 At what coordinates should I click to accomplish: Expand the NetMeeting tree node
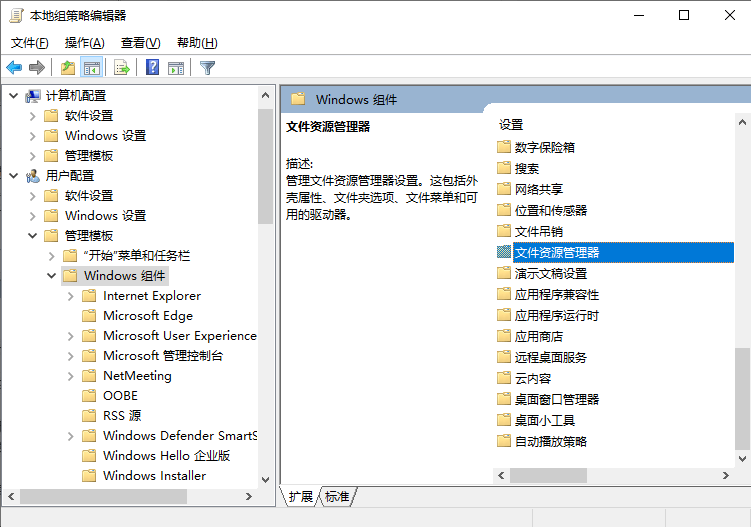click(71, 376)
